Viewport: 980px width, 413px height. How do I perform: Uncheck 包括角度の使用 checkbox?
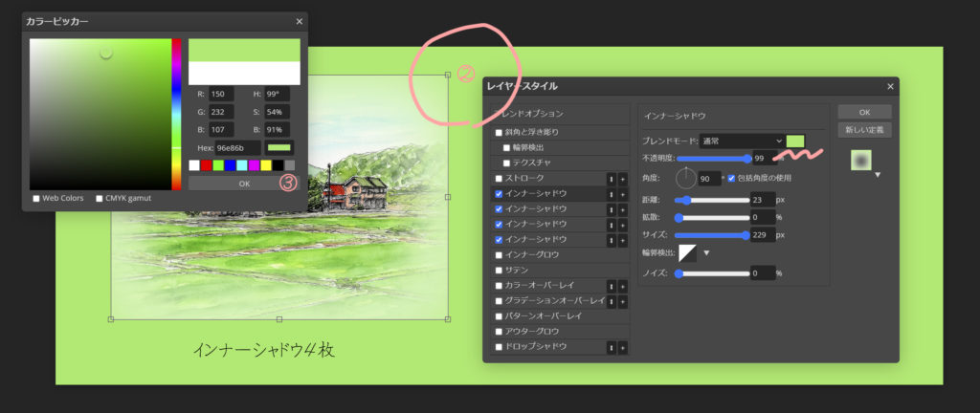point(732,178)
